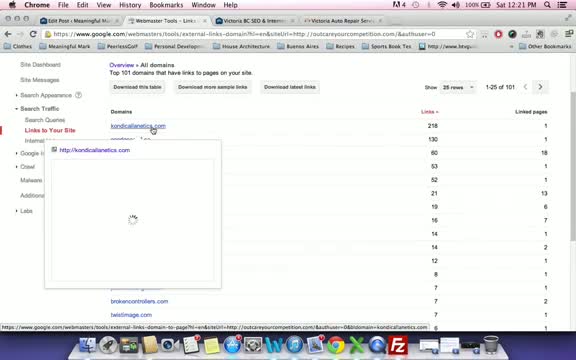This screenshot has height=360, width=576.
Task: Click the volume speaker icon
Action: 456,5
